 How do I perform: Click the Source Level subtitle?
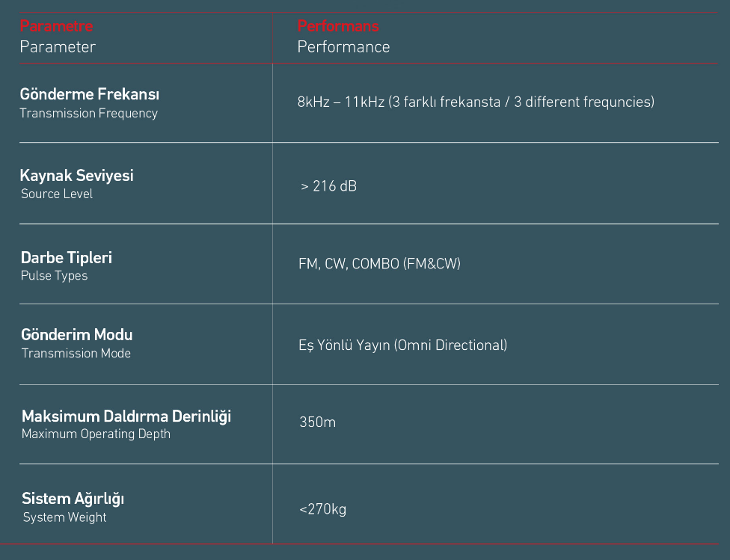pyautogui.click(x=57, y=194)
